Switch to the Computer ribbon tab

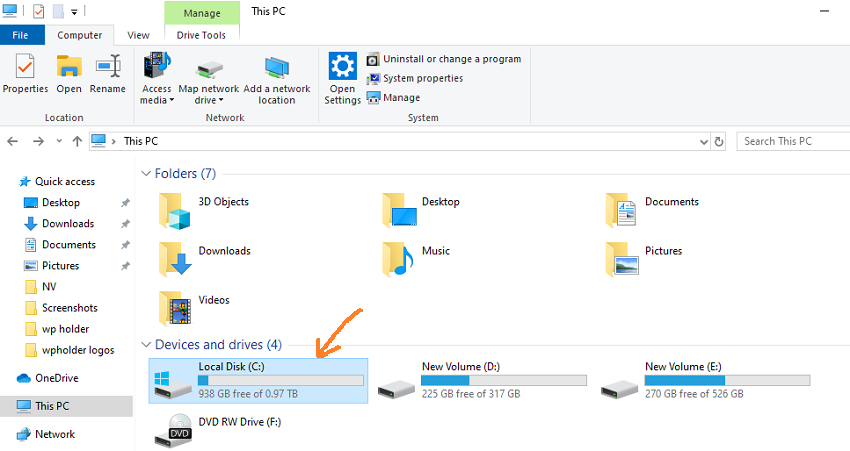coord(80,35)
